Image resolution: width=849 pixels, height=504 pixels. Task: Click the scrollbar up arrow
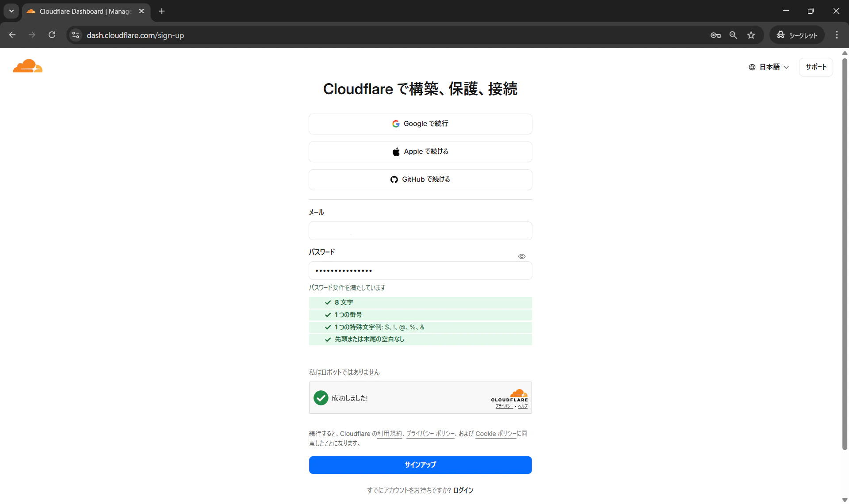tap(845, 53)
